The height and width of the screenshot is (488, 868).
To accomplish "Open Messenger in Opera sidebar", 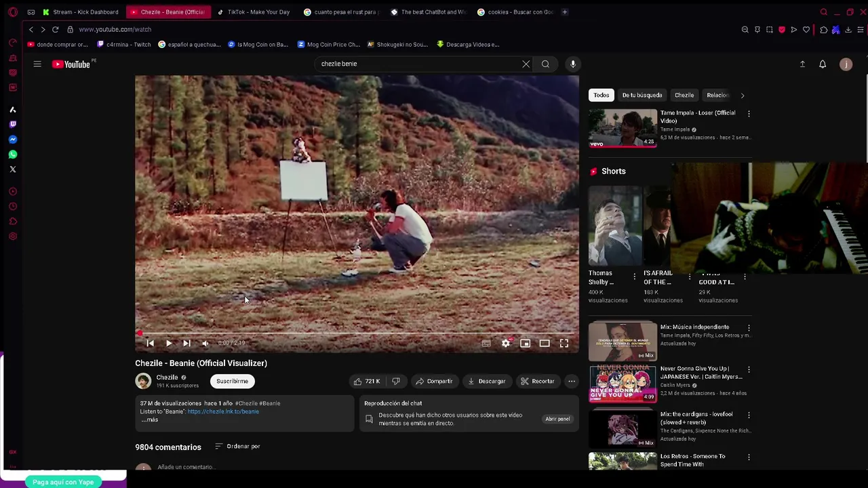I will click(x=13, y=140).
